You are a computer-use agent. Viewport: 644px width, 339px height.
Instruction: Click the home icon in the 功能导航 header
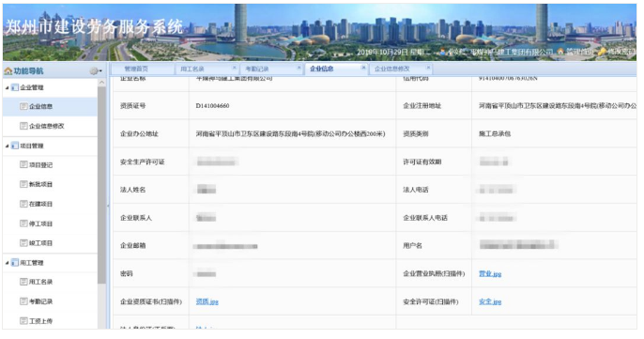click(x=8, y=71)
